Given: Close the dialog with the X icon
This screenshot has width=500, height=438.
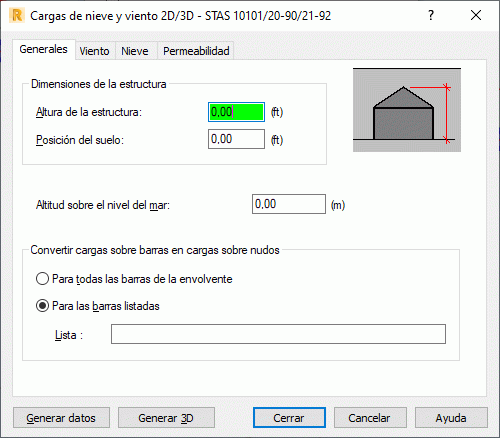Looking at the screenshot, I should click(476, 15).
